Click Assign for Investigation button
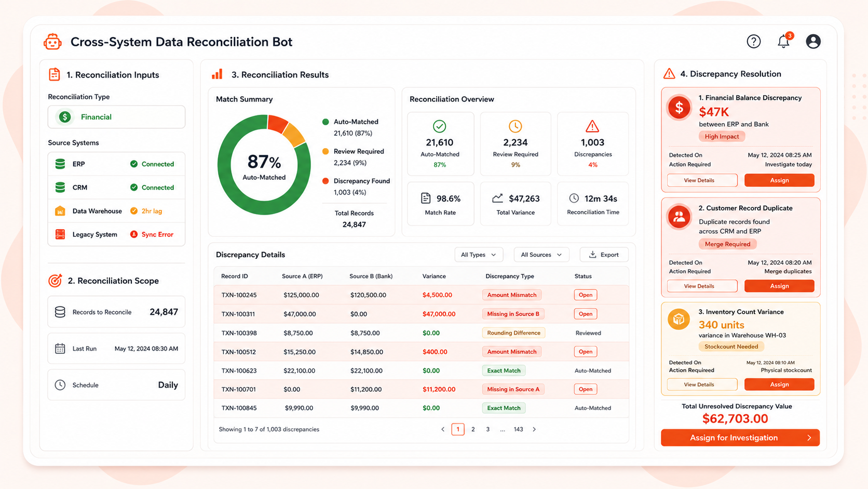 pyautogui.click(x=740, y=438)
